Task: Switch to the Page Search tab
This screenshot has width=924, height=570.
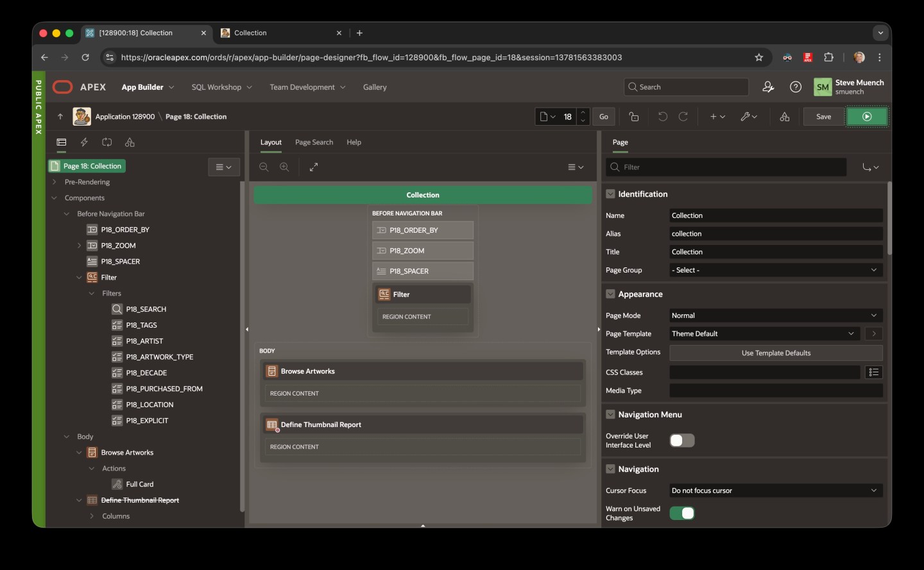Action: (314, 142)
